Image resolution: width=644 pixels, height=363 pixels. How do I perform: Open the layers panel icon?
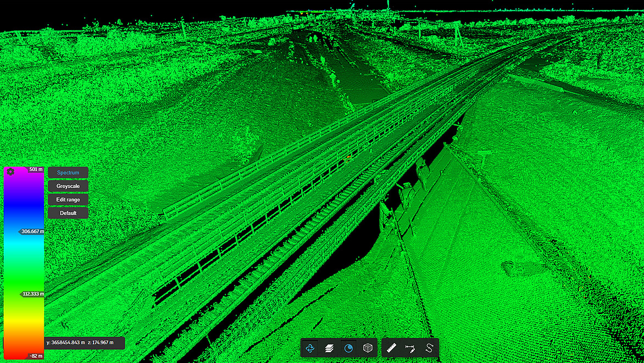coord(330,348)
